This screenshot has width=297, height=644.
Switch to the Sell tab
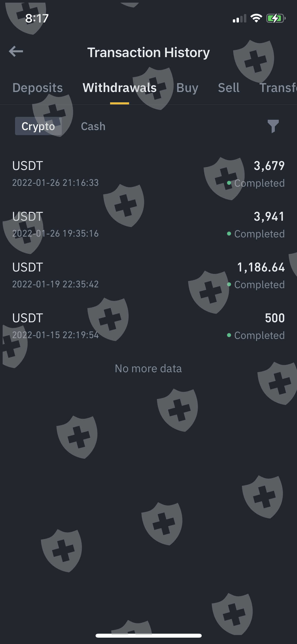(x=229, y=88)
